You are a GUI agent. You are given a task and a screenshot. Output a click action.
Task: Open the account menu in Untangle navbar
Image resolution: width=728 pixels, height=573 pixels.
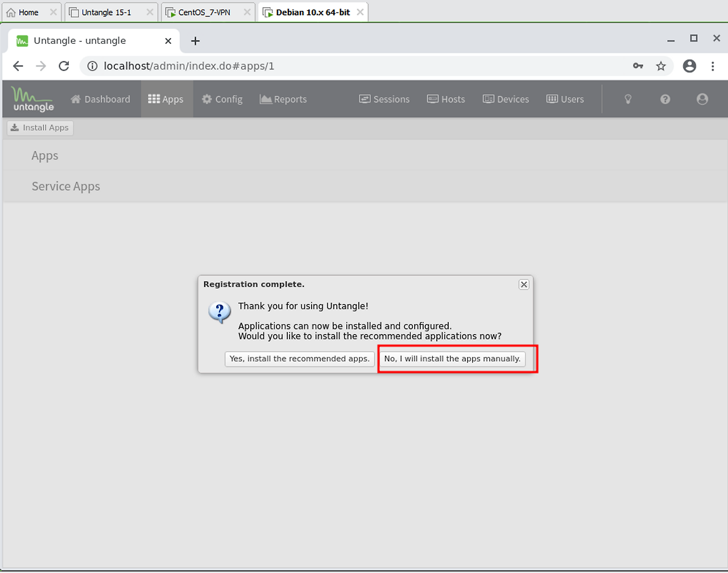point(702,99)
